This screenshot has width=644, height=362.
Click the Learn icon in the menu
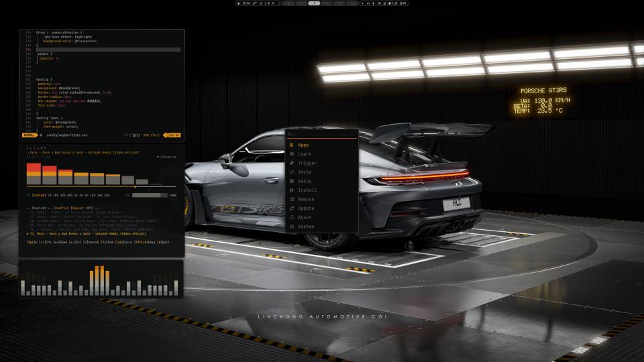pos(291,154)
